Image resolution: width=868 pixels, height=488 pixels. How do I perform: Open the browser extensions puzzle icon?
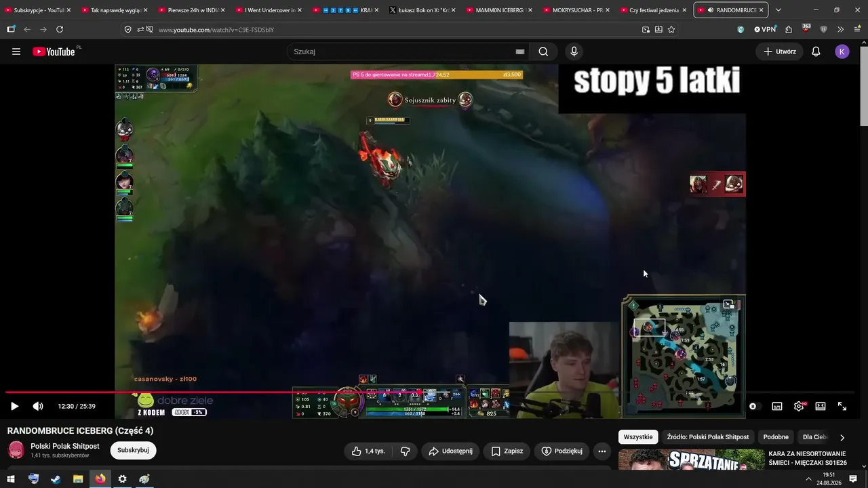pos(789,30)
